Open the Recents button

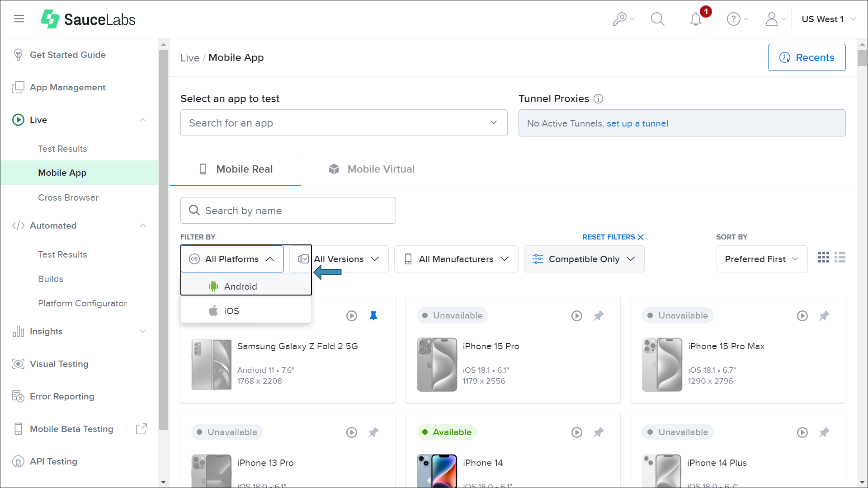807,57
